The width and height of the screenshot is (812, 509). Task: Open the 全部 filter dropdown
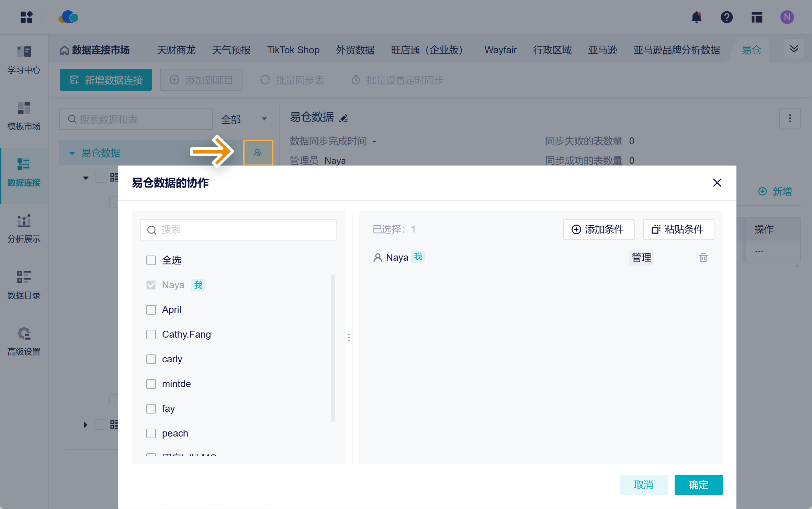pos(244,119)
